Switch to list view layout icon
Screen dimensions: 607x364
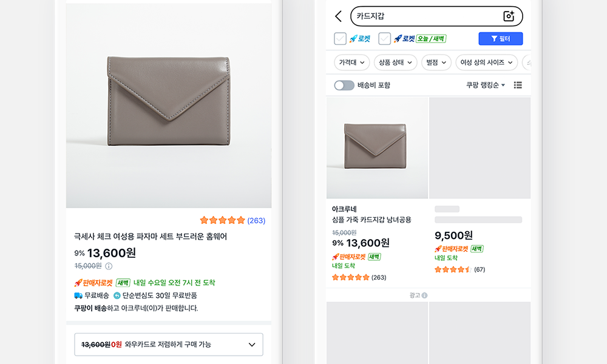pos(518,86)
